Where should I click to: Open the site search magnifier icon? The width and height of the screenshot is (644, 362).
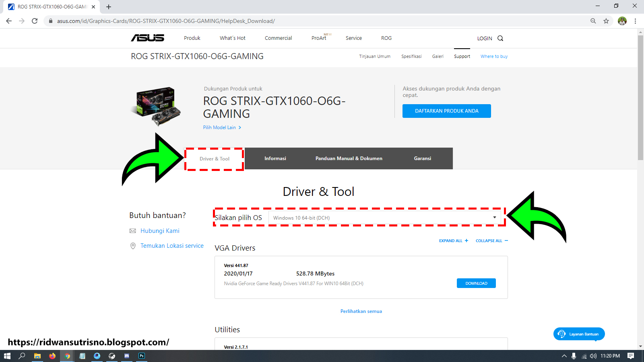pyautogui.click(x=500, y=38)
